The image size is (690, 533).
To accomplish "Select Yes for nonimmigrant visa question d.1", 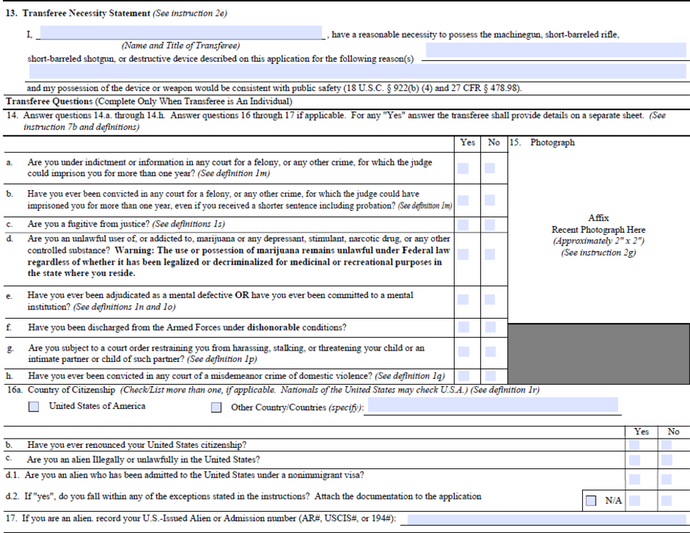I will (x=634, y=477).
